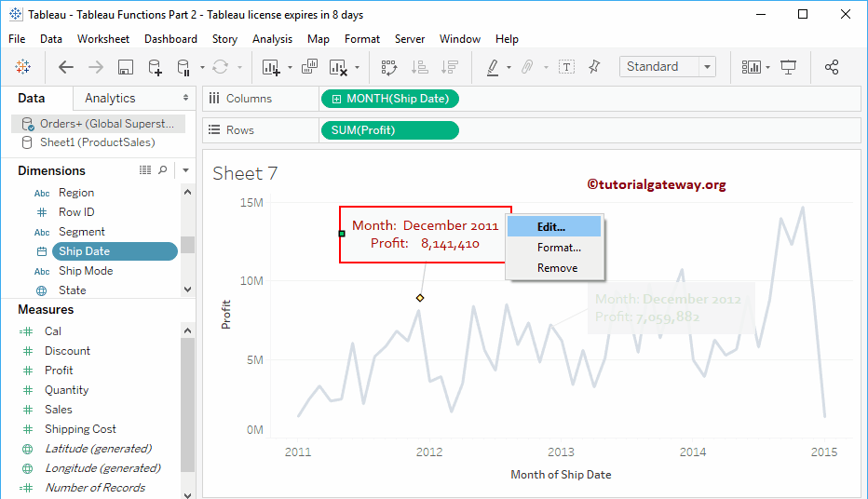Image resolution: width=868 pixels, height=499 pixels.
Task: Click the yellow diamond annotation anchor point
Action: (420, 298)
